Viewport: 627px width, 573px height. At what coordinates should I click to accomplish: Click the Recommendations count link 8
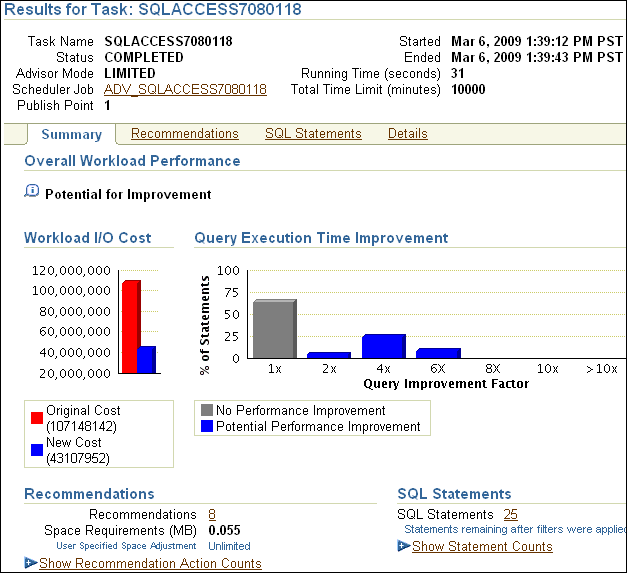(x=212, y=514)
